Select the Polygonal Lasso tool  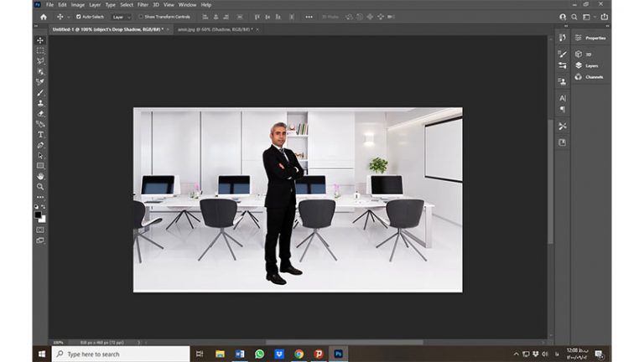click(40, 61)
